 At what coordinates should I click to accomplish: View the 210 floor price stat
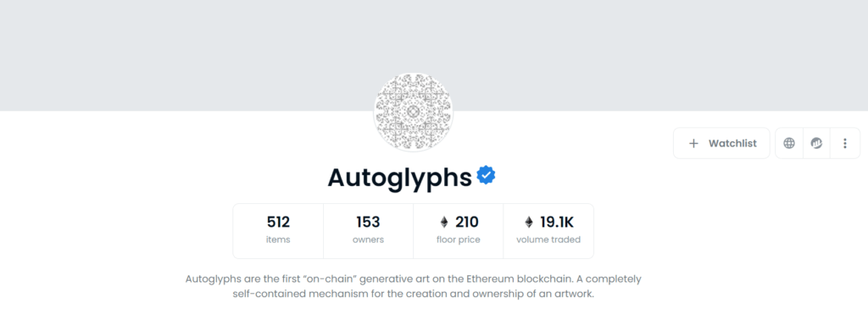[x=459, y=230]
